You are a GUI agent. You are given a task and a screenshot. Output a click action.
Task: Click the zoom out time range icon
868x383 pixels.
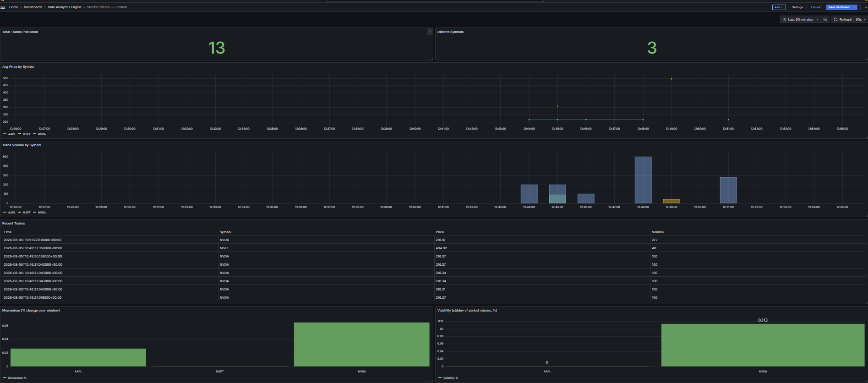[x=825, y=20]
